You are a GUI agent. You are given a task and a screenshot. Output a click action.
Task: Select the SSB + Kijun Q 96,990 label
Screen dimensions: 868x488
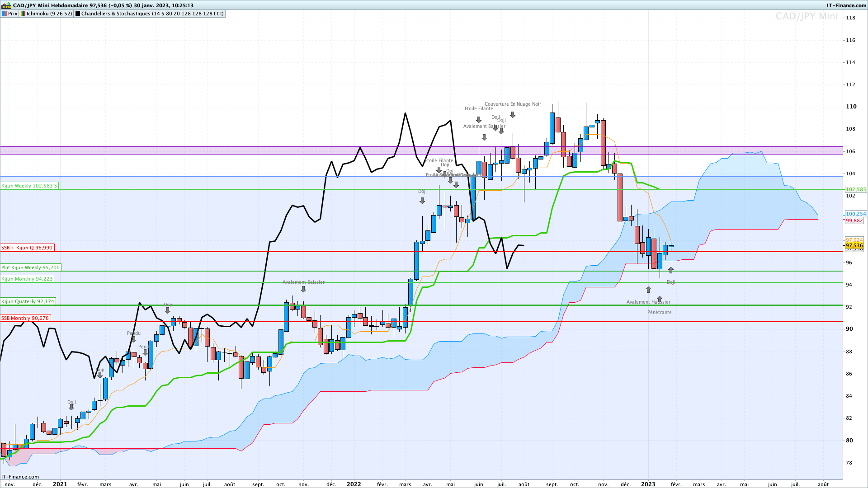(x=27, y=248)
